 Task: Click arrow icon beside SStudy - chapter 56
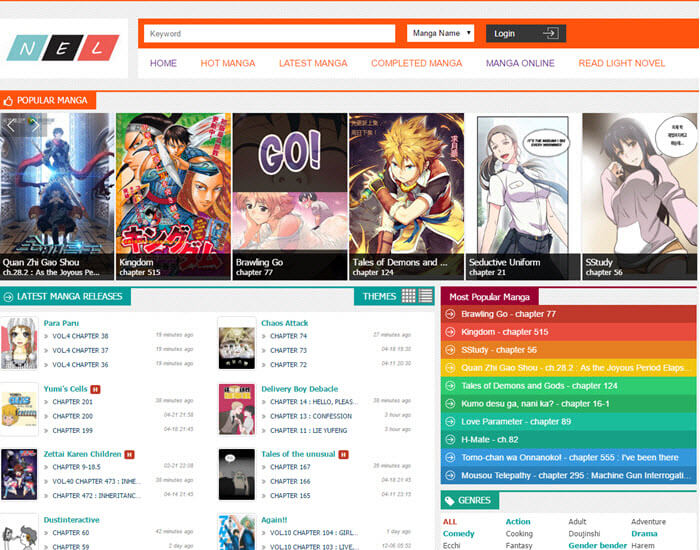(450, 350)
